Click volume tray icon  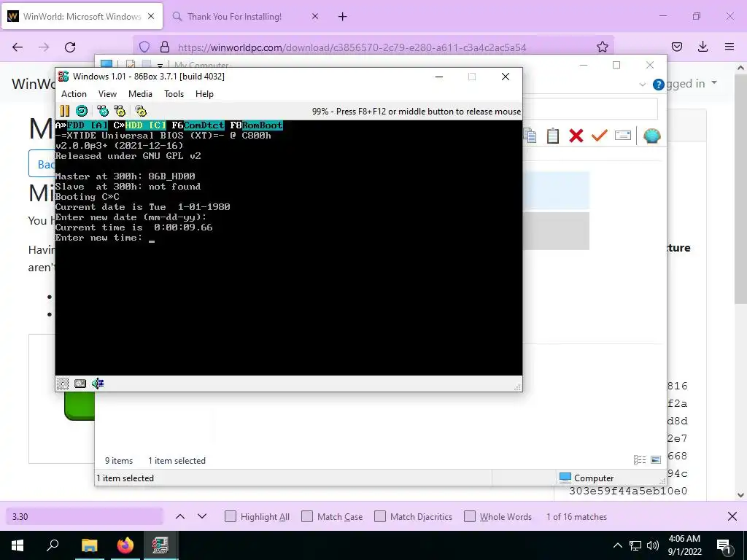(653, 545)
